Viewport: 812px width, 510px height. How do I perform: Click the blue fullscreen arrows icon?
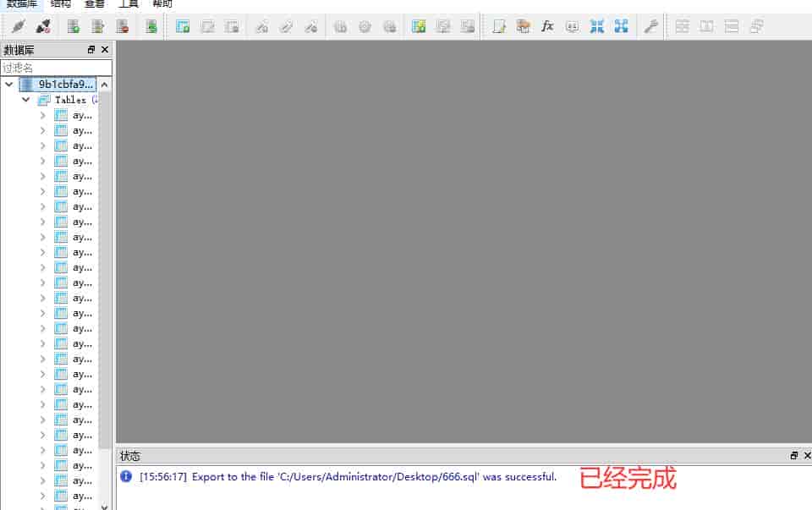coord(621,25)
